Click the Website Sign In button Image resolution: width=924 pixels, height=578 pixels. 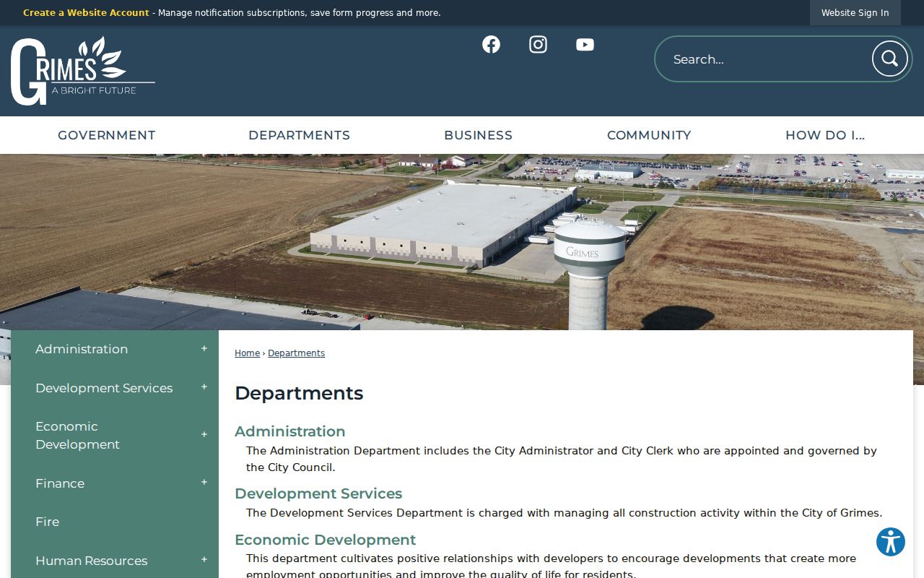pyautogui.click(x=855, y=13)
